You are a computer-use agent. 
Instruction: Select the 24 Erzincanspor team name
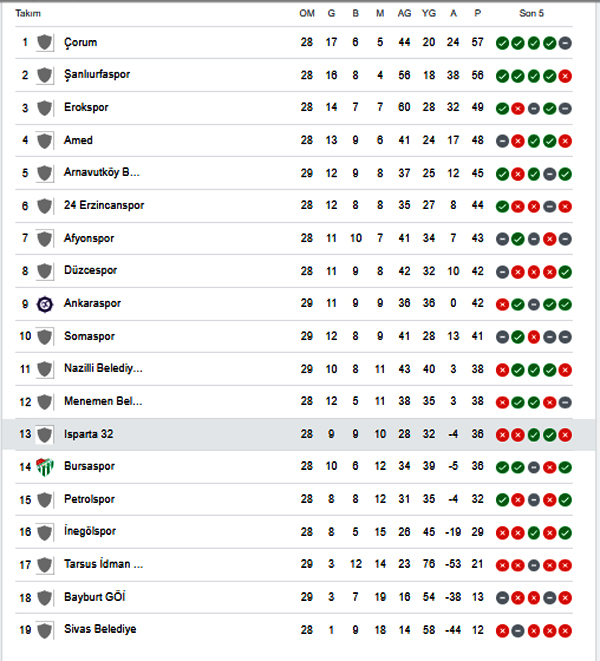[104, 205]
